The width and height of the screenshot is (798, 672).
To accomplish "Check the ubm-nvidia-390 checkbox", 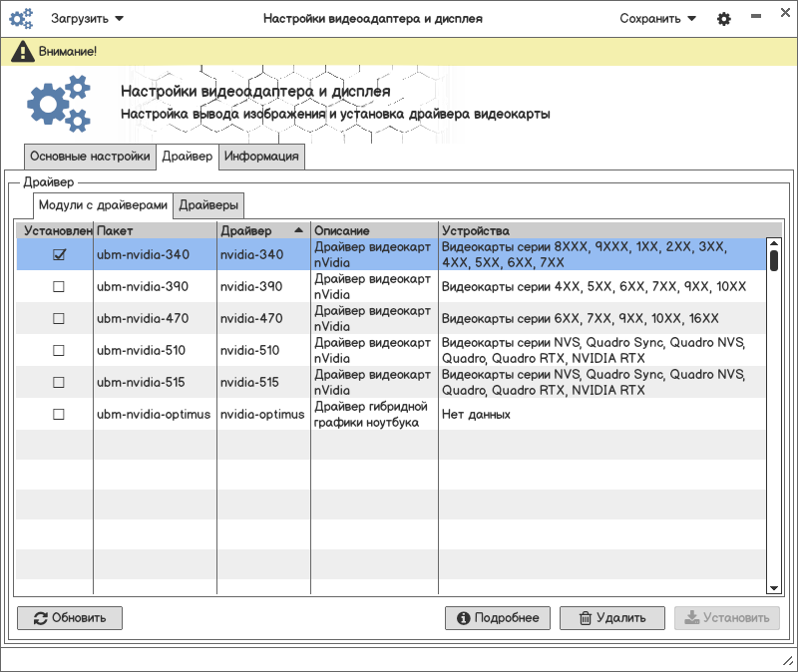I will (x=59, y=287).
